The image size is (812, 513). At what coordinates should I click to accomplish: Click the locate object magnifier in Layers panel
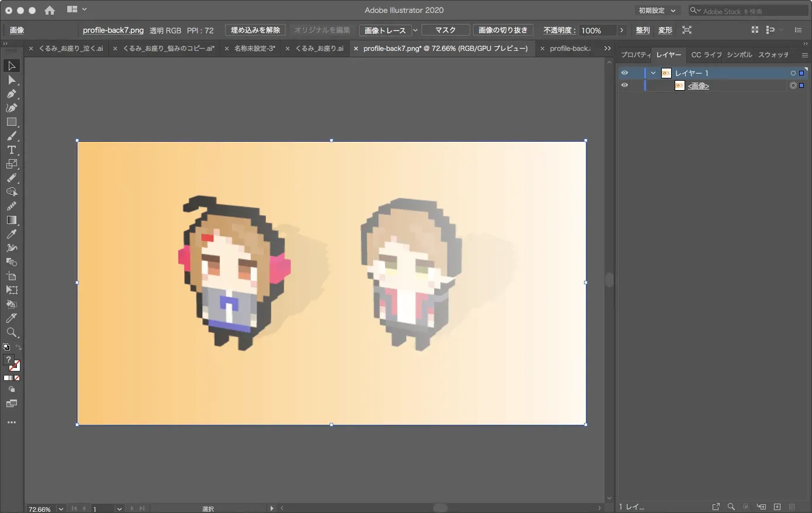(x=731, y=507)
